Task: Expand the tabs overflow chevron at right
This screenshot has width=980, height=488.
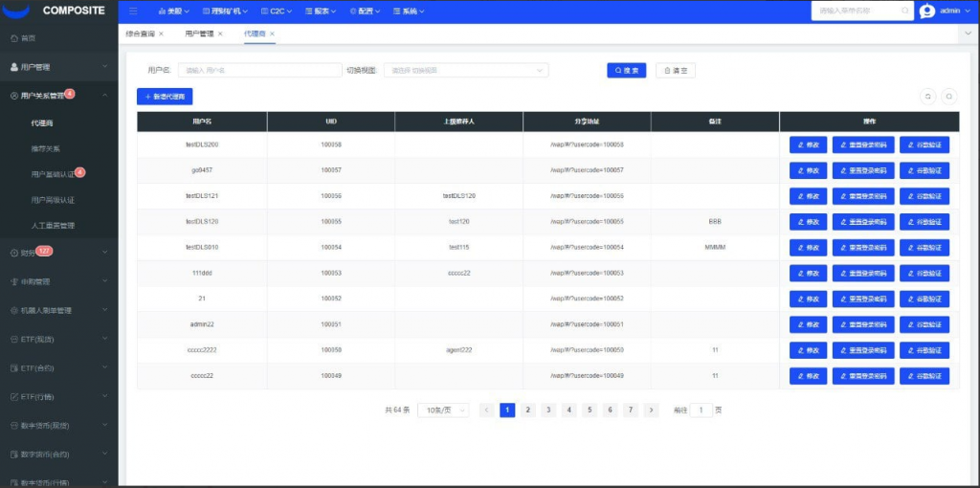Action: 967,33
